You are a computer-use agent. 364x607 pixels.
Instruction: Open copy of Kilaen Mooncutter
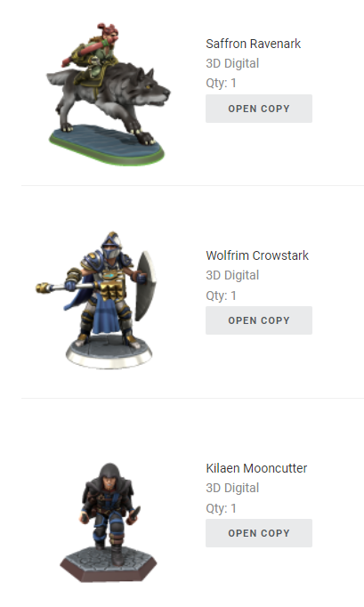tap(259, 532)
